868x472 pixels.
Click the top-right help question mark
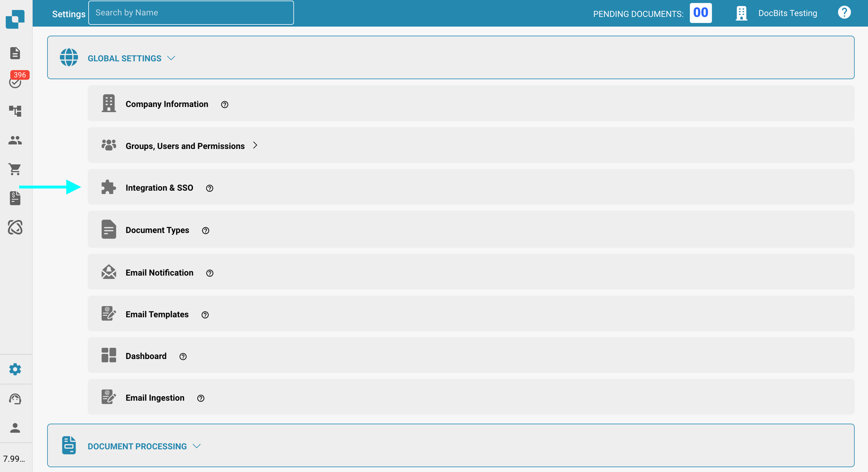[x=844, y=13]
